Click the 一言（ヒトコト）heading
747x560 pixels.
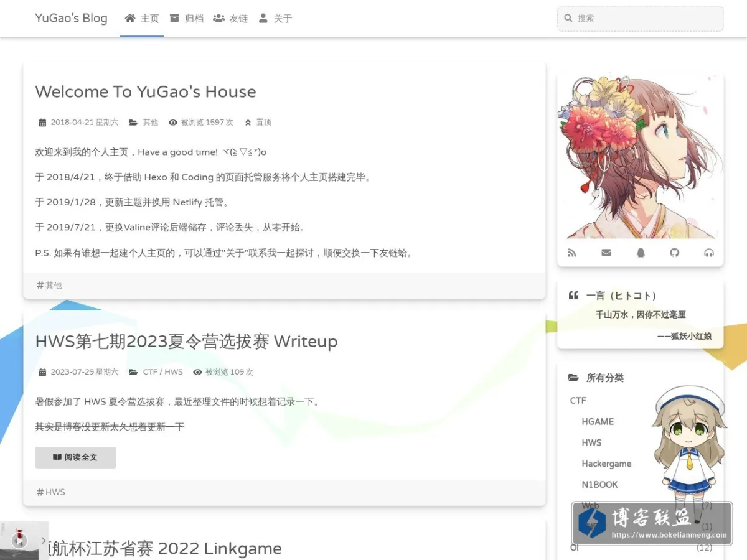click(x=621, y=296)
